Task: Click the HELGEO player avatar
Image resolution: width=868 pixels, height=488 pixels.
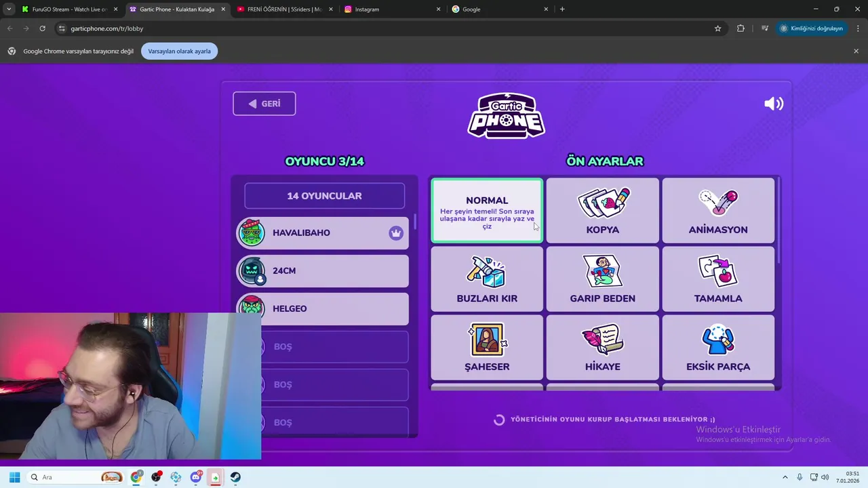Action: [x=252, y=308]
